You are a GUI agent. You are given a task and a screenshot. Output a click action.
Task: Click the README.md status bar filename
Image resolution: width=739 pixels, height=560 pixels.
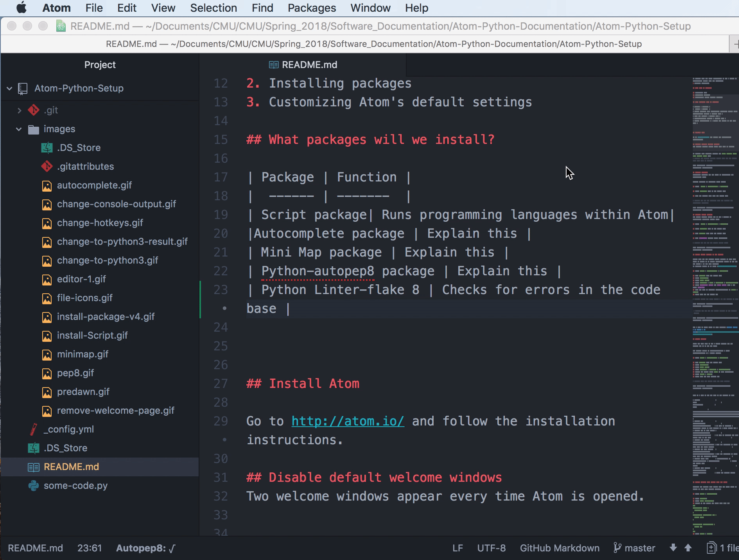(x=35, y=548)
